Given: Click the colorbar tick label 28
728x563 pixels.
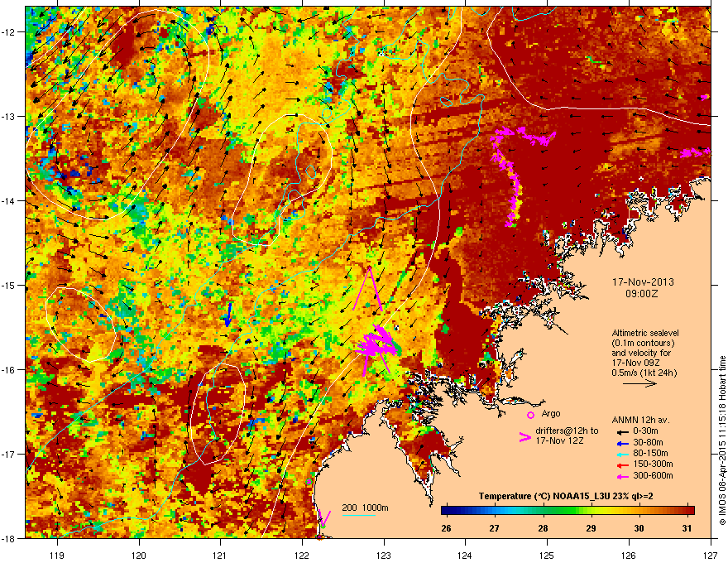Looking at the screenshot, I should (543, 528).
